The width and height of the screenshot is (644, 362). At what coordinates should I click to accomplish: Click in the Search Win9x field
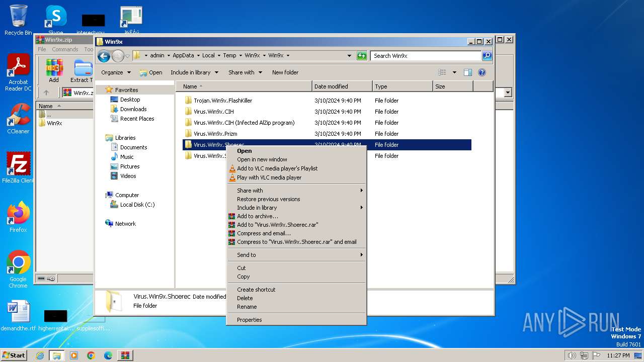click(x=426, y=56)
